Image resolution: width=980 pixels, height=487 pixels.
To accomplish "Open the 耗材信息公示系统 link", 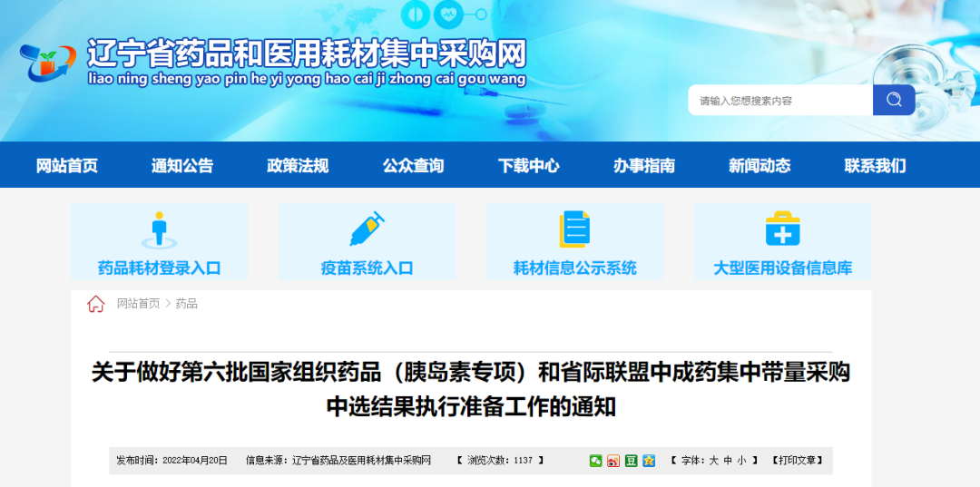I will [x=575, y=268].
